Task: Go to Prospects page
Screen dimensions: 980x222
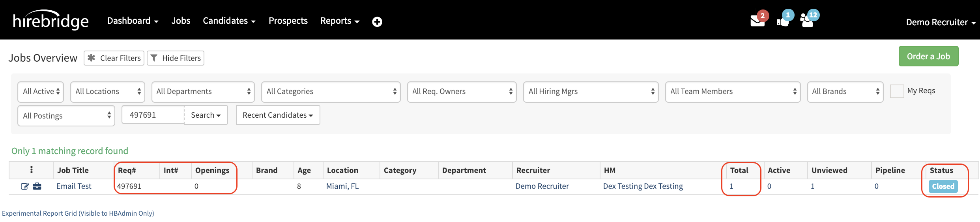Action: point(288,21)
